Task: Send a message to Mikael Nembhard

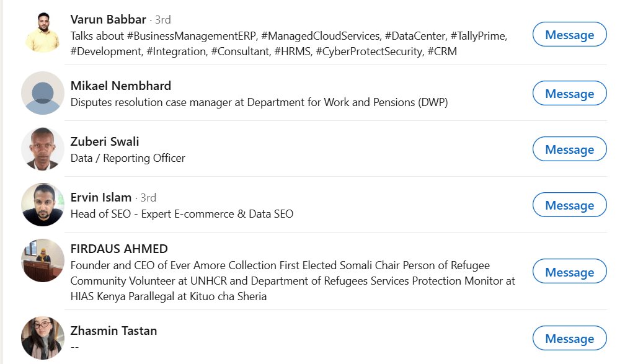Action: pos(569,94)
